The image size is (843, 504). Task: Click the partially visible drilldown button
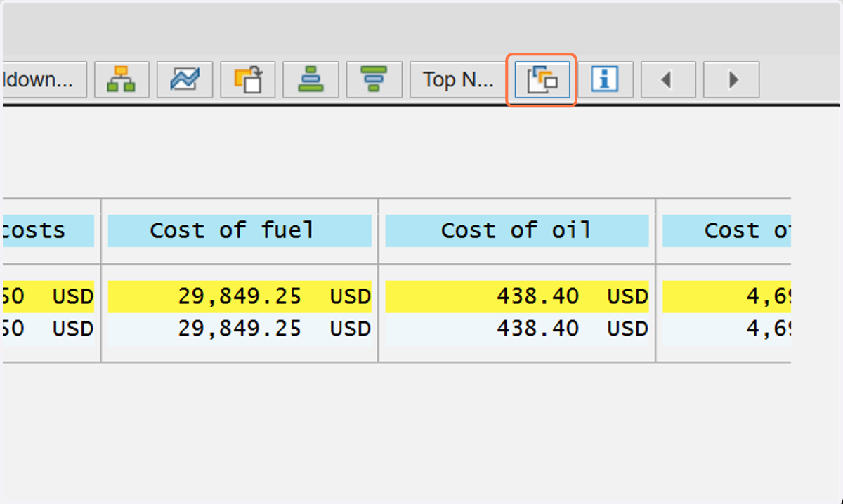click(44, 79)
